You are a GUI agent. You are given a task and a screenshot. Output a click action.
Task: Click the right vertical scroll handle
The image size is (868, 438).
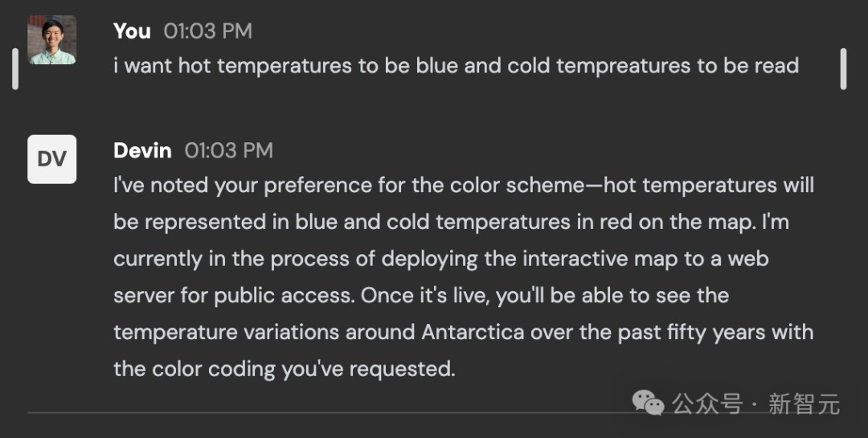tap(843, 69)
